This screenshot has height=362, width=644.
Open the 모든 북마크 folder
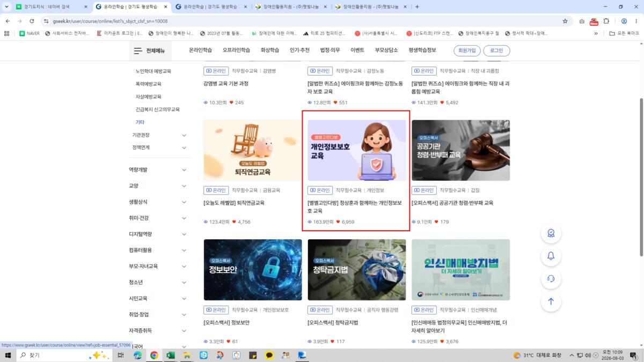(x=625, y=33)
